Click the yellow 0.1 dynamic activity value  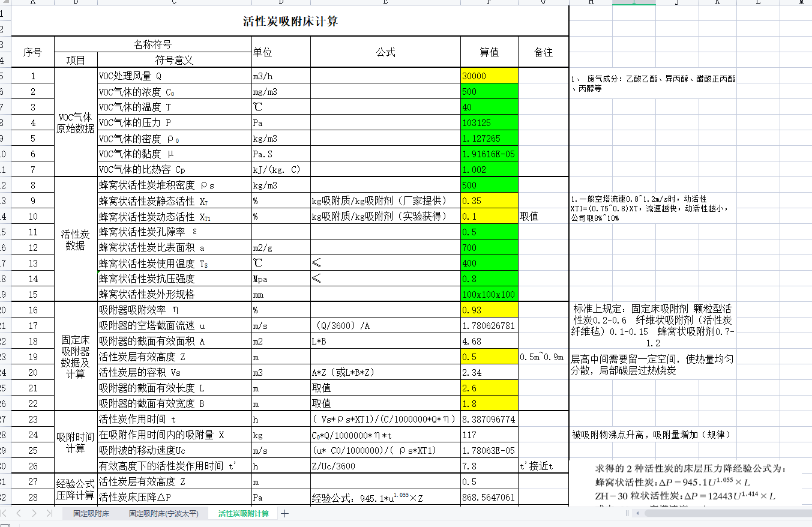489,217
